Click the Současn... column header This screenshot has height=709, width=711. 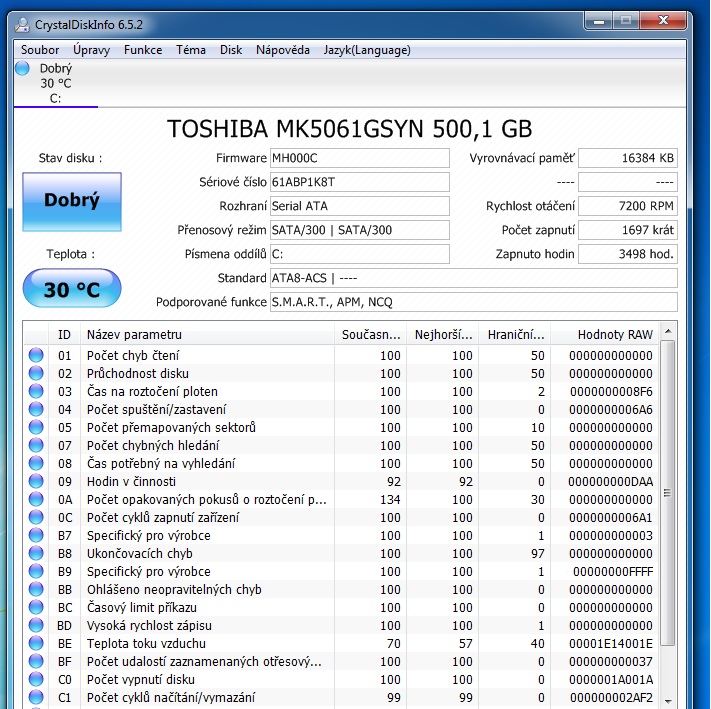click(x=370, y=335)
